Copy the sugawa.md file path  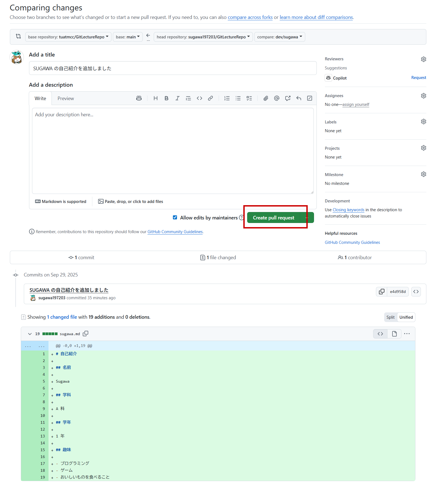(85, 334)
